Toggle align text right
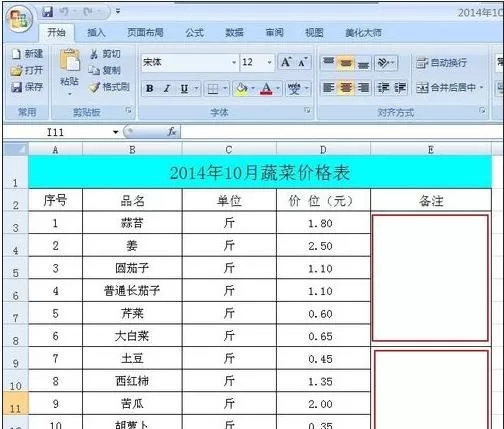 click(x=363, y=88)
